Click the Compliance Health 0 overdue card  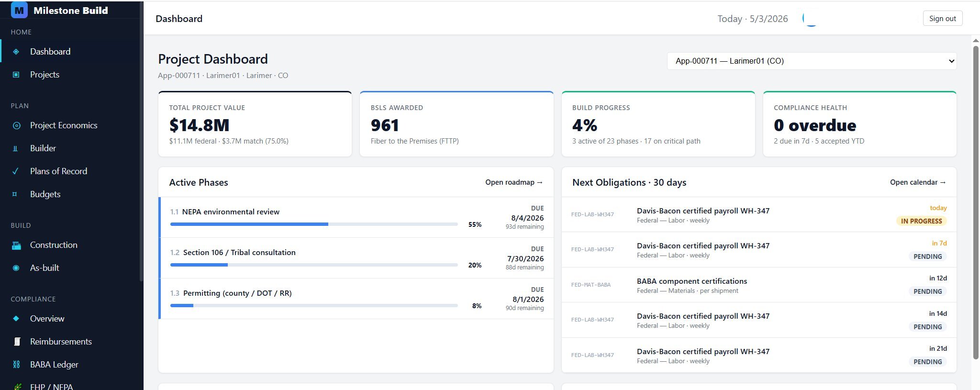pos(859,124)
